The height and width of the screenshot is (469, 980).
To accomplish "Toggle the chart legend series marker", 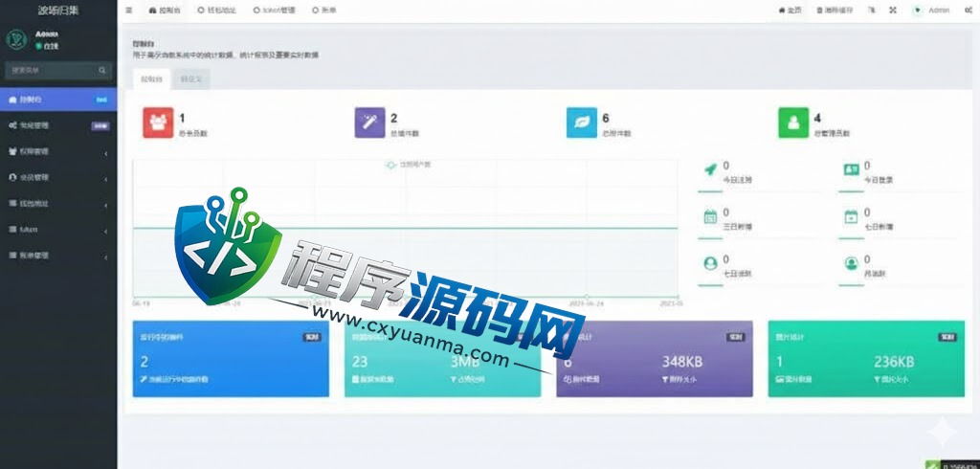I will [391, 165].
